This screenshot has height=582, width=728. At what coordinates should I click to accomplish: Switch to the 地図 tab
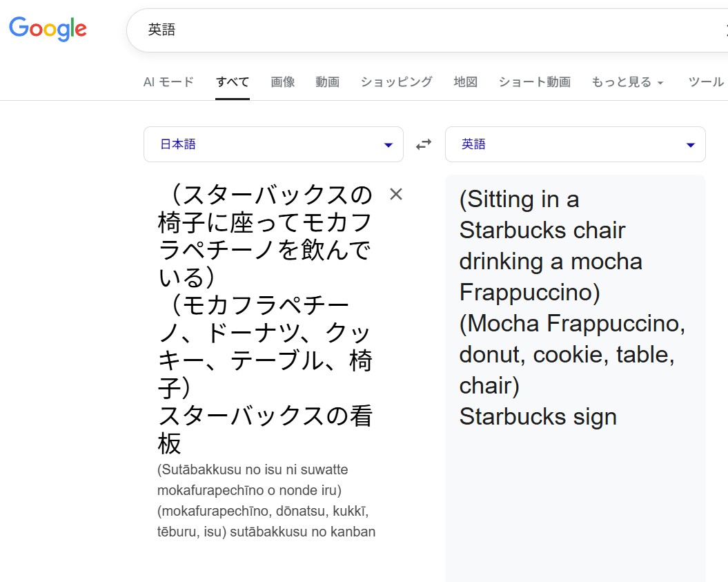[x=465, y=82]
